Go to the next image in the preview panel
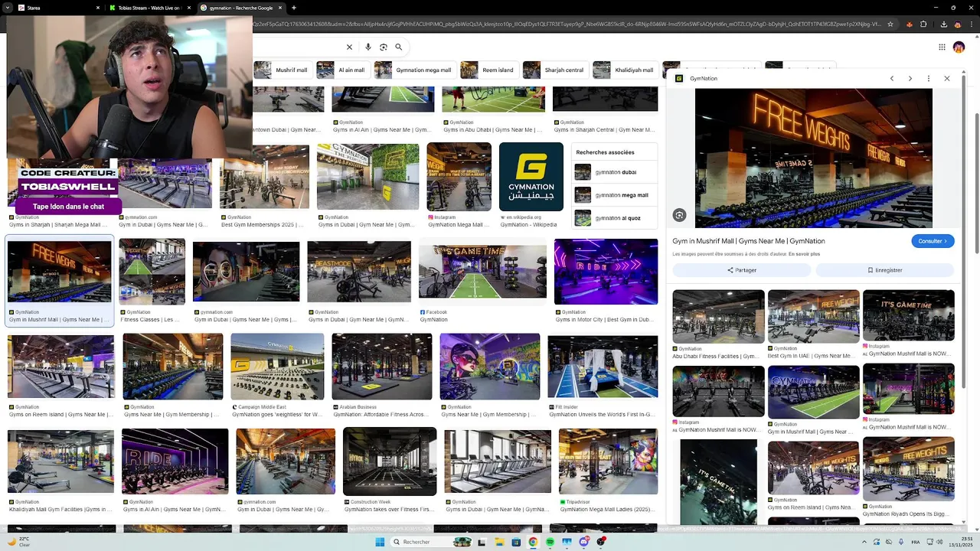Viewport: 980px width, 551px height. [910, 78]
